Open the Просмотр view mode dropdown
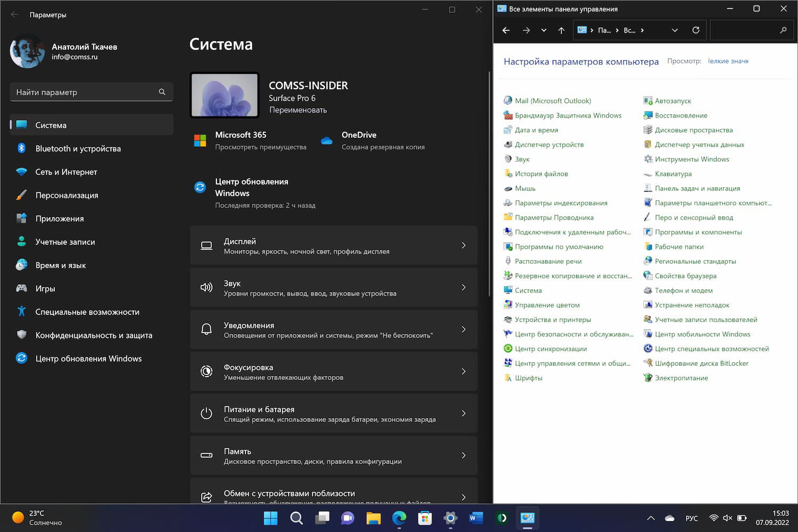798x532 pixels. click(728, 61)
